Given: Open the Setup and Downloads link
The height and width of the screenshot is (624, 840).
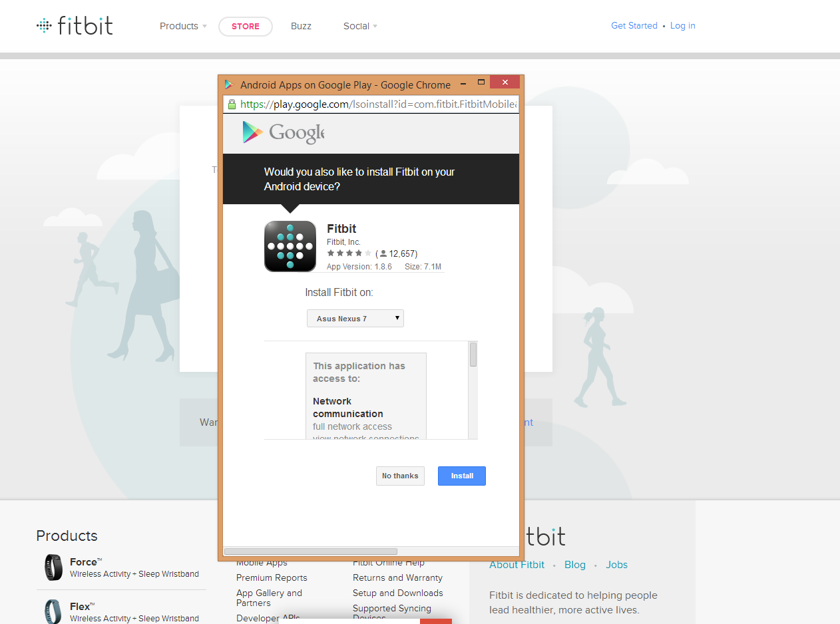Looking at the screenshot, I should pos(397,593).
